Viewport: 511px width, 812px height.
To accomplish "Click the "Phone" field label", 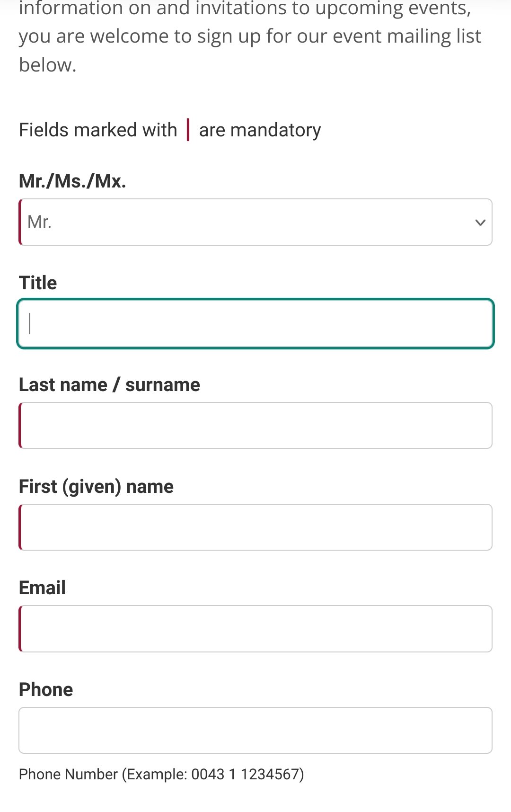I will pos(46,689).
